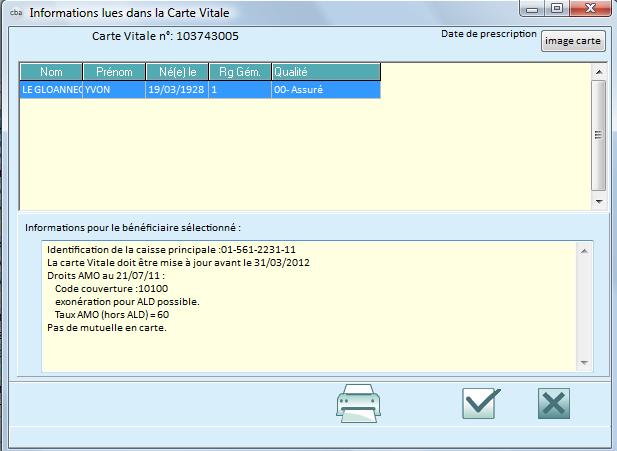This screenshot has width=617, height=451.
Task: Click the 'Code couverture :10100' line
Action: coord(111,288)
